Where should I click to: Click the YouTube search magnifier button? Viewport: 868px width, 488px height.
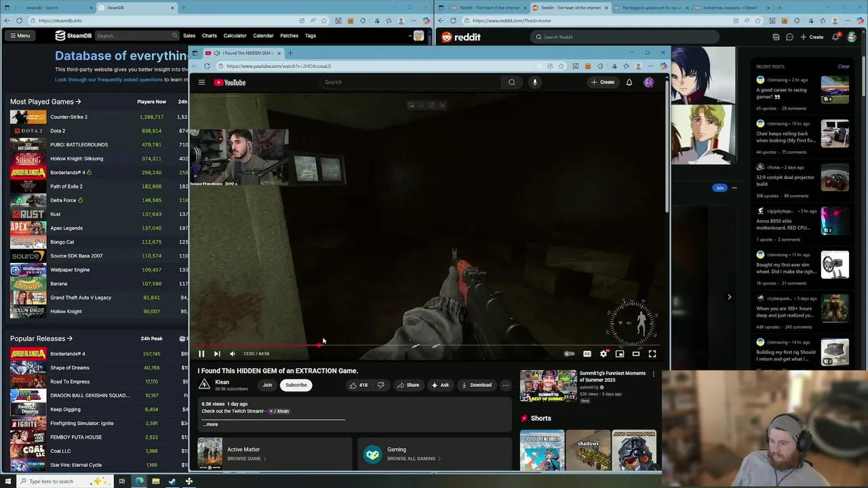click(x=512, y=82)
